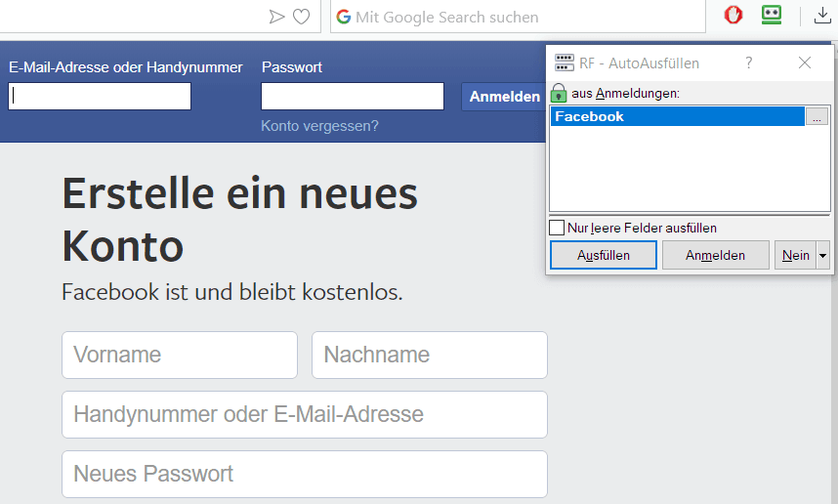Viewport: 838px width, 504px height.
Task: Open the ellipsis button beside Facebook entry
Action: [x=817, y=116]
